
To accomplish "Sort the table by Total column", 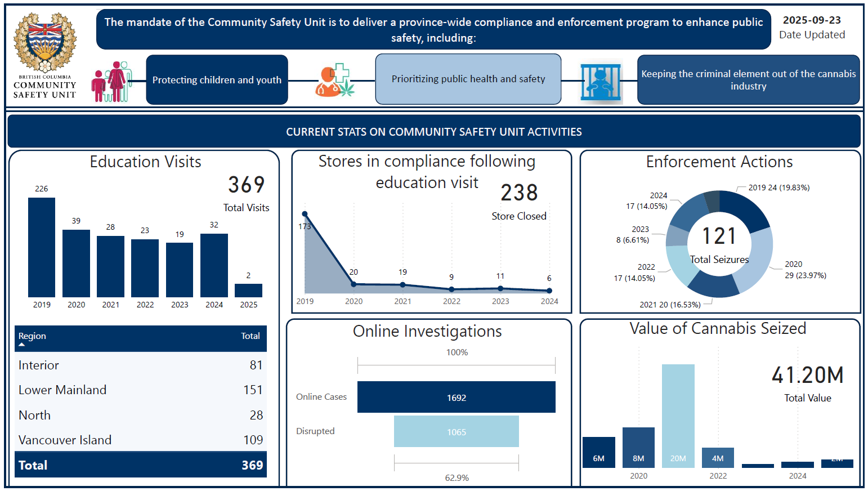I will 250,336.
